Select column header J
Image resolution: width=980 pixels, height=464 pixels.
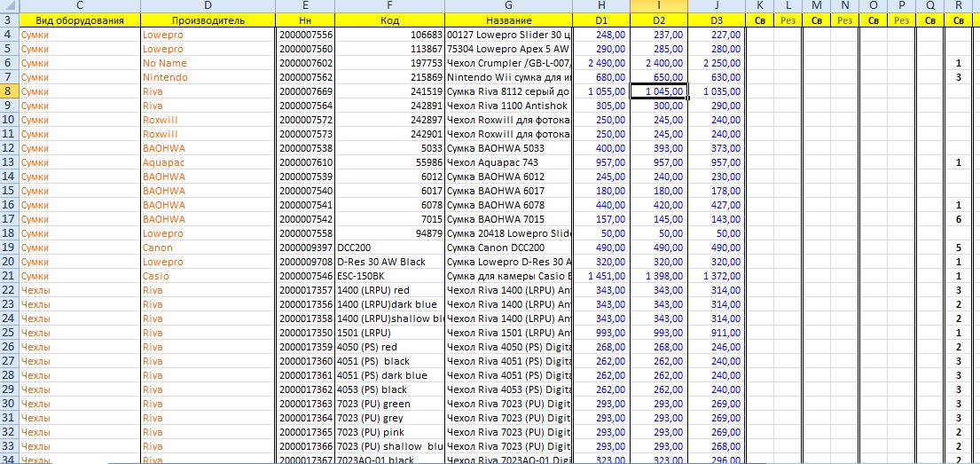point(717,5)
